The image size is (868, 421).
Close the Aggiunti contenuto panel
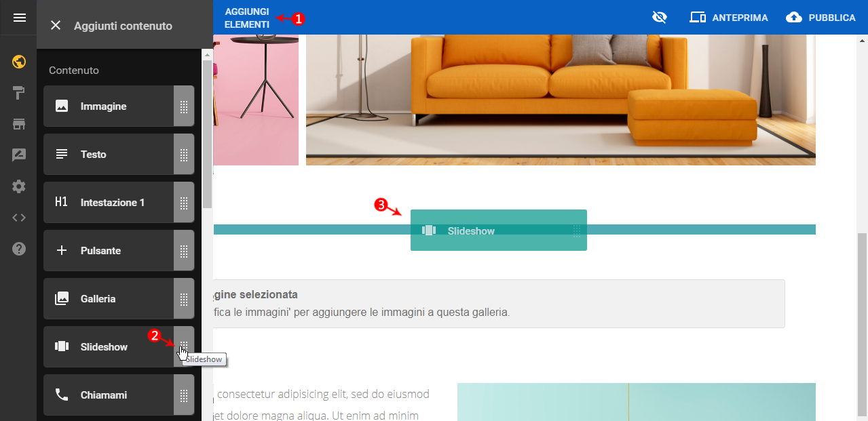[56, 25]
